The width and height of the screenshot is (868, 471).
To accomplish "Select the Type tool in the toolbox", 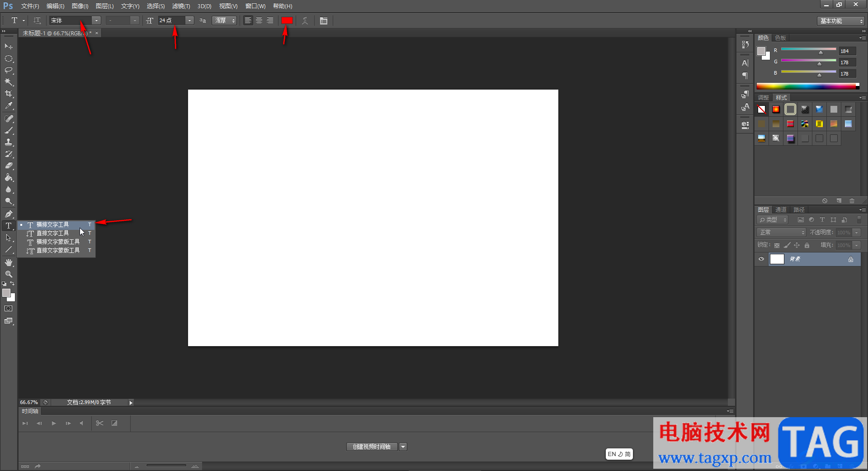I will tap(9, 226).
